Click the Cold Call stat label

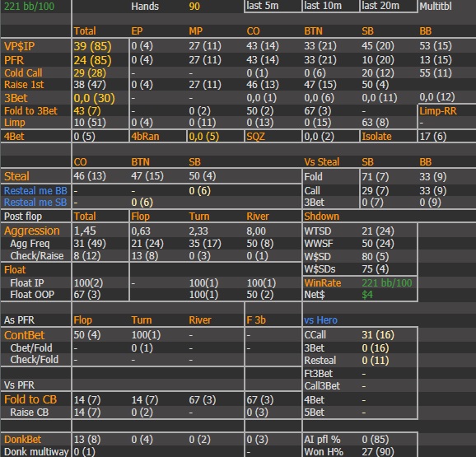[x=23, y=72]
